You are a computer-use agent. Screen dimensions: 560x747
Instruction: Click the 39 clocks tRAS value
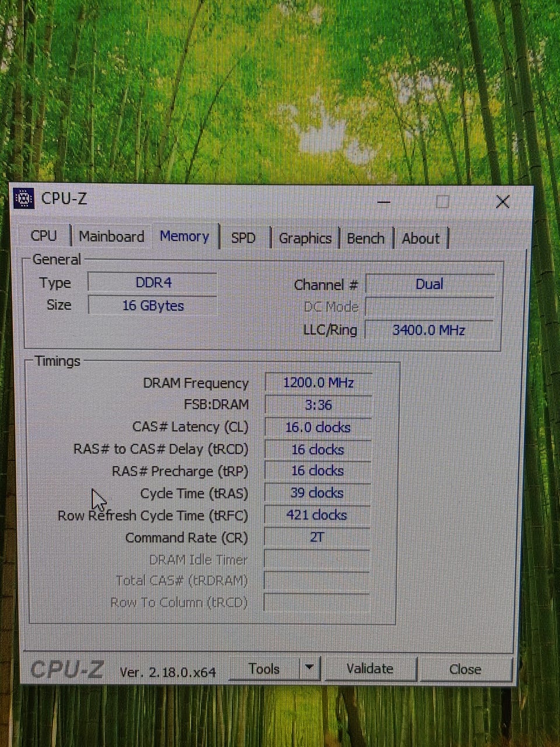[x=317, y=493]
